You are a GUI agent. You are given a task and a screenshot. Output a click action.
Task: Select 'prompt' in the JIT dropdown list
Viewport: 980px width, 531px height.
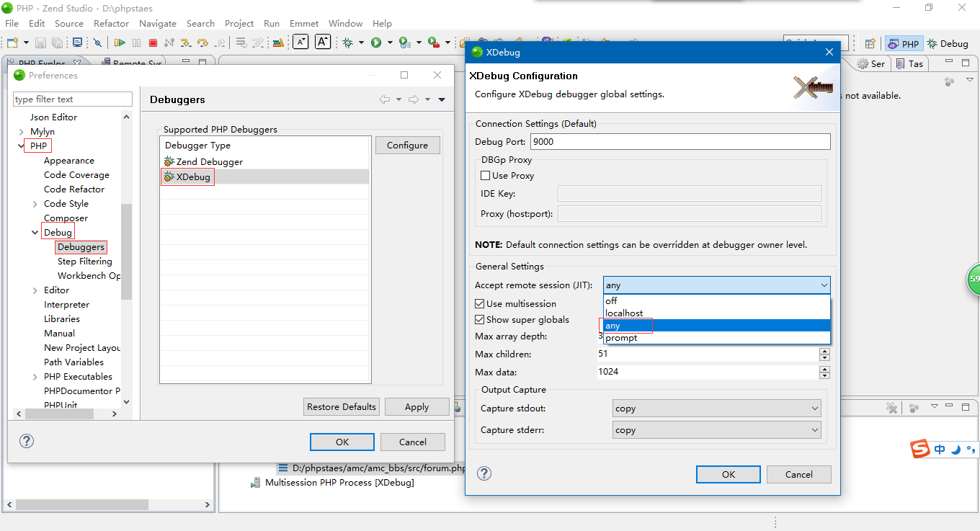(716, 338)
